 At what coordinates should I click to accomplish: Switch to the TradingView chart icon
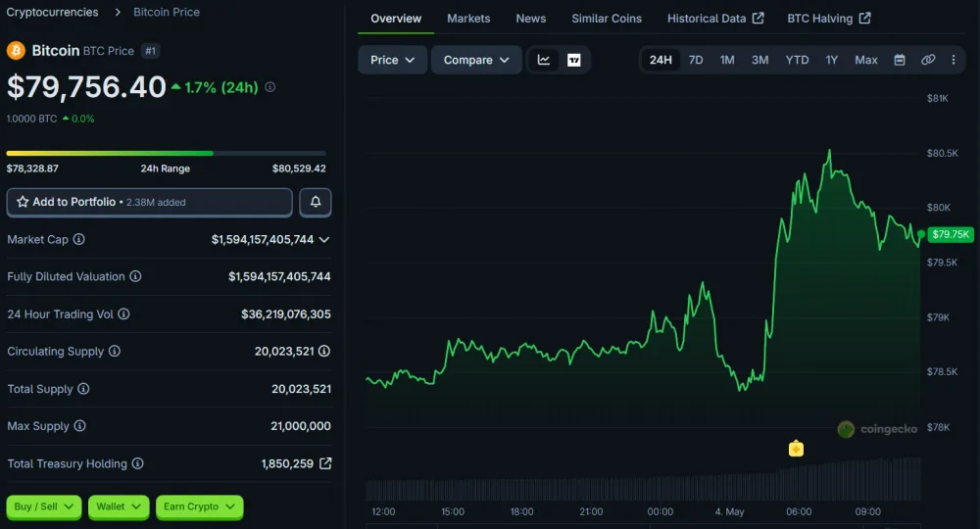click(x=573, y=60)
